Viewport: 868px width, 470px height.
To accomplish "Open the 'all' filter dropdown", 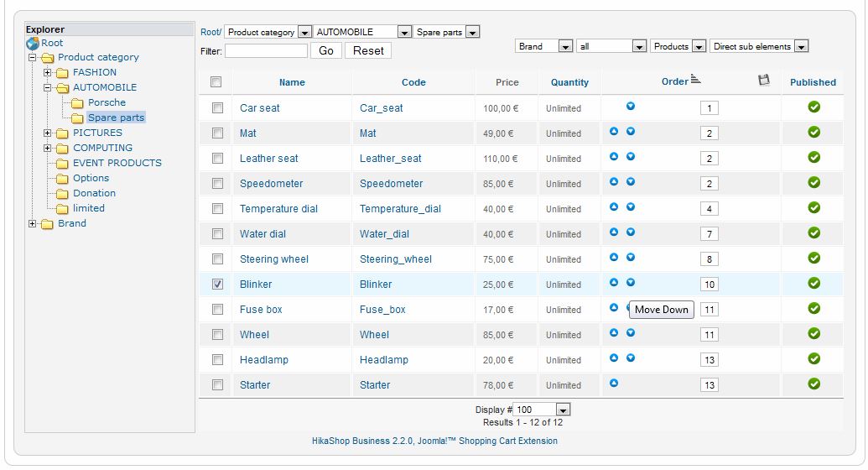I will 611,46.
